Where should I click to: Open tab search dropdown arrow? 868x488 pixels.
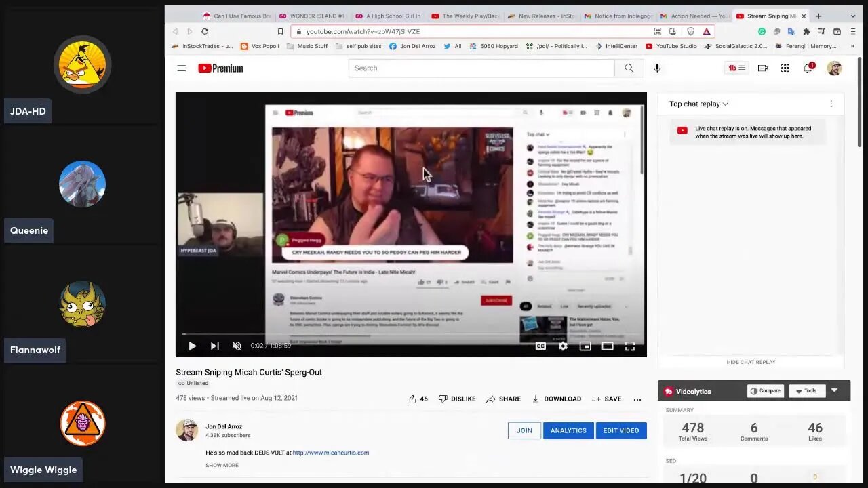coord(852,16)
